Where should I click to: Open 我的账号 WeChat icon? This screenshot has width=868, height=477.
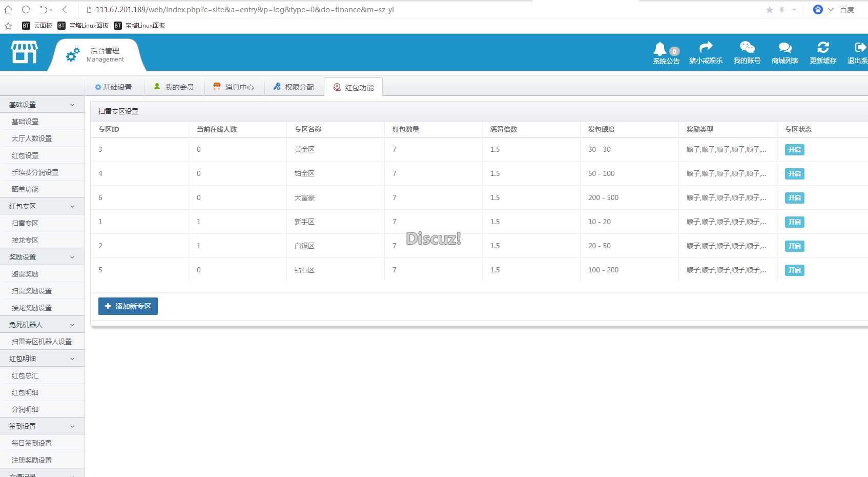point(747,47)
